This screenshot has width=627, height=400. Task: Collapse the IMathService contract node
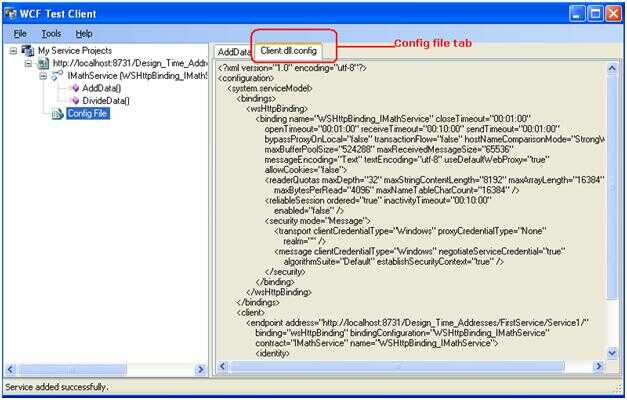[x=44, y=76]
